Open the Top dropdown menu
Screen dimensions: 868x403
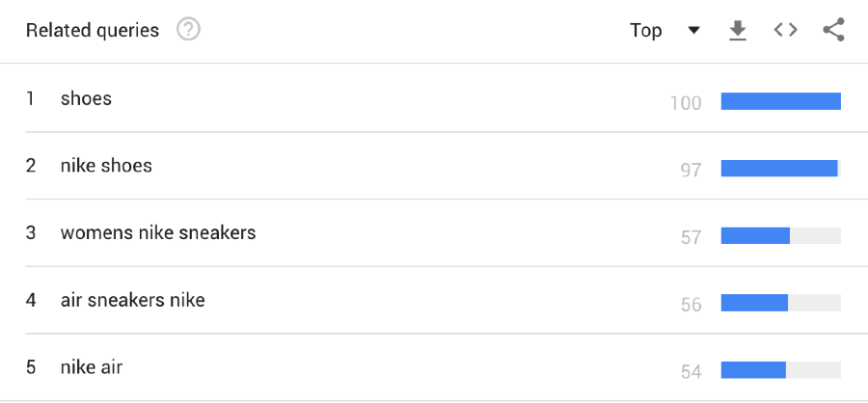pos(647,31)
